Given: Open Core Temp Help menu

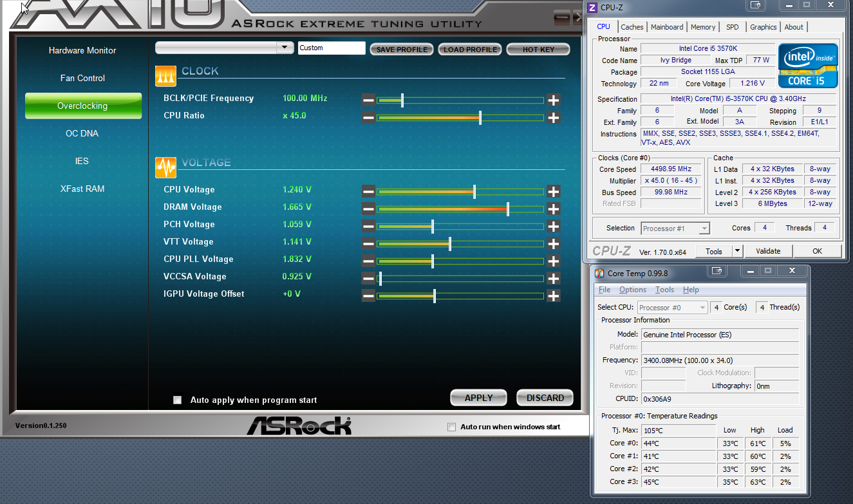Looking at the screenshot, I should (691, 290).
